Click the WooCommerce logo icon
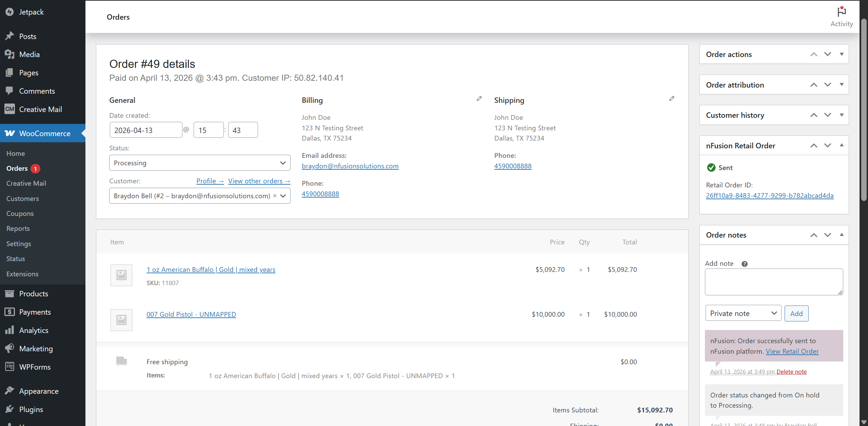Image resolution: width=868 pixels, height=426 pixels. [x=9, y=133]
